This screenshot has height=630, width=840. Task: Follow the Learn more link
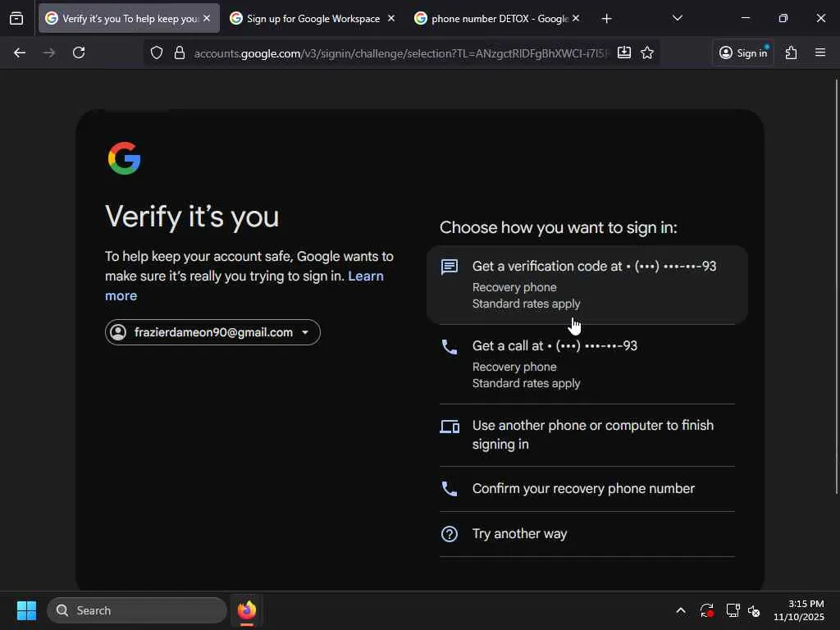(x=244, y=285)
